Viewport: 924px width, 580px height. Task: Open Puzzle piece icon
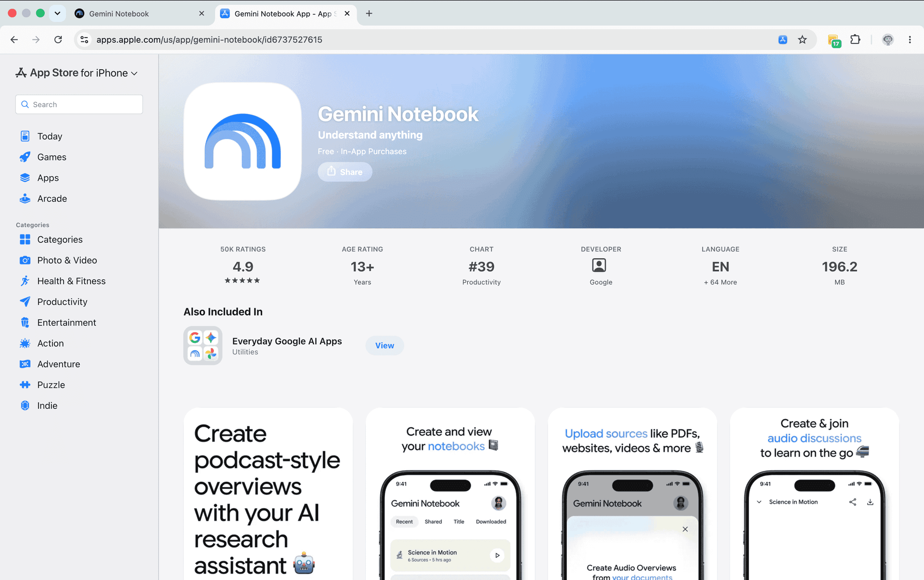[25, 384]
